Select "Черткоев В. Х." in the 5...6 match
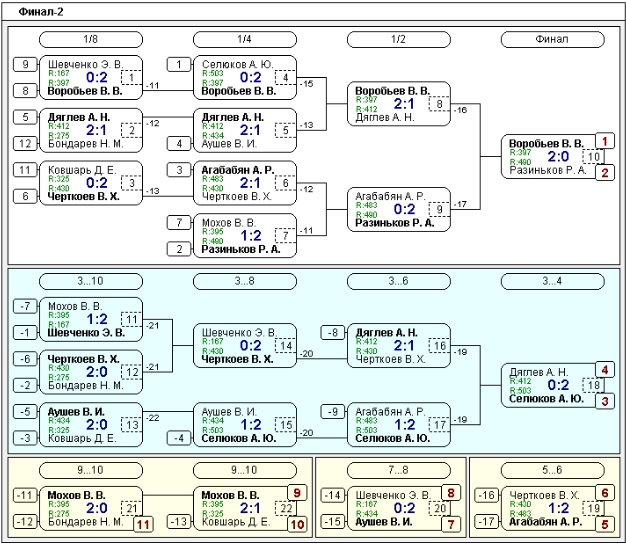Image resolution: width=626 pixels, height=544 pixels. (546, 495)
